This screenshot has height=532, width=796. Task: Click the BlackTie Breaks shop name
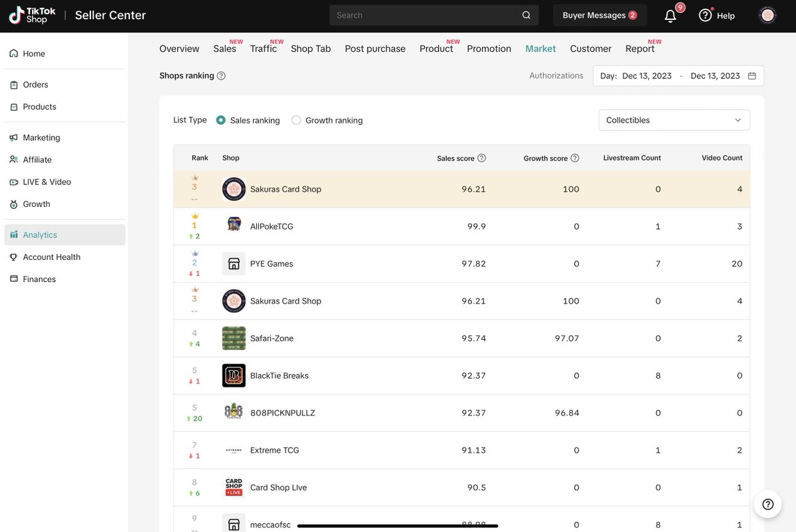click(279, 375)
